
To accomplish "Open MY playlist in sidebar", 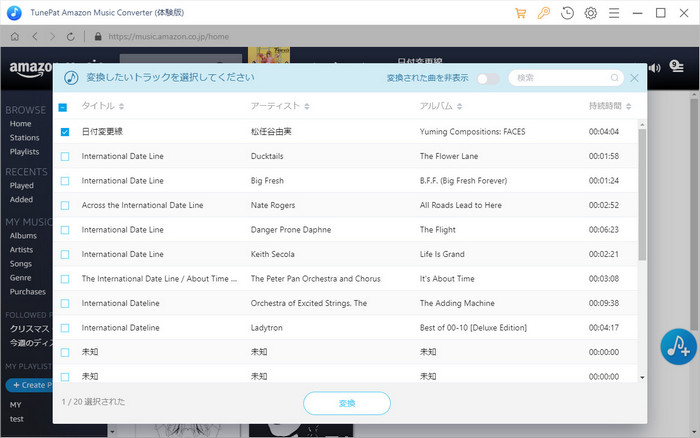I will pyautogui.click(x=16, y=405).
